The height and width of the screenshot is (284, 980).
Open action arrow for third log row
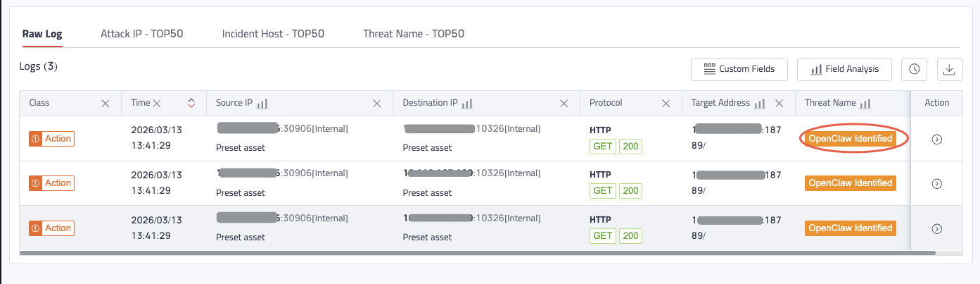pos(936,228)
